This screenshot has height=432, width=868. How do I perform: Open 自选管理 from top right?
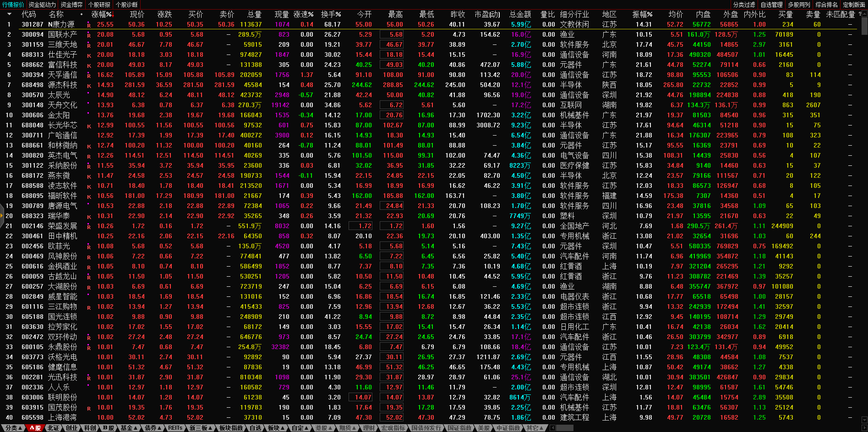(771, 5)
